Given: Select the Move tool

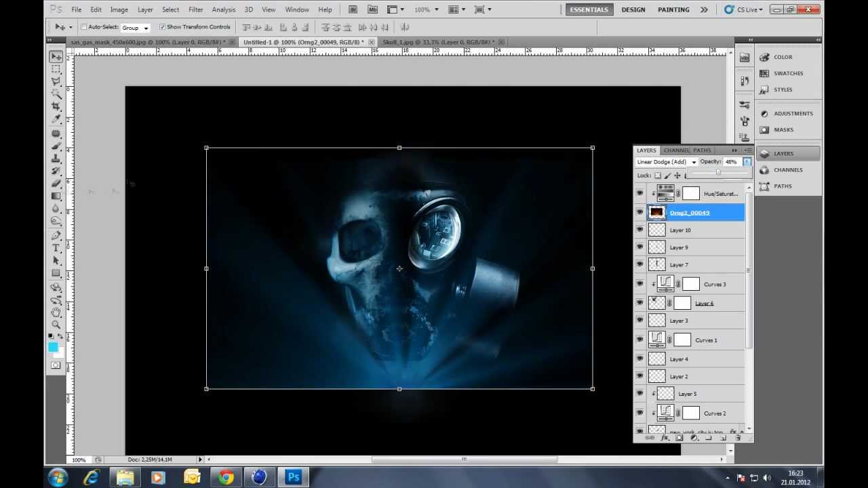Looking at the screenshot, I should point(56,56).
